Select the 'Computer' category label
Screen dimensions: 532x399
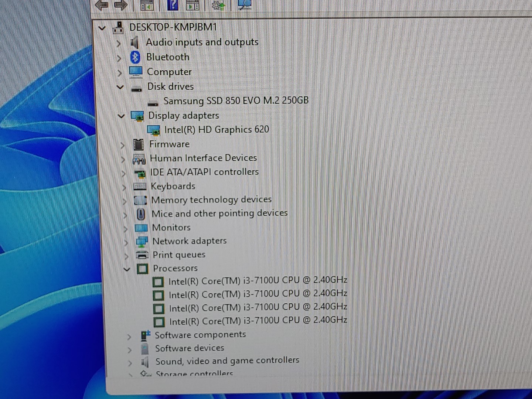point(169,72)
